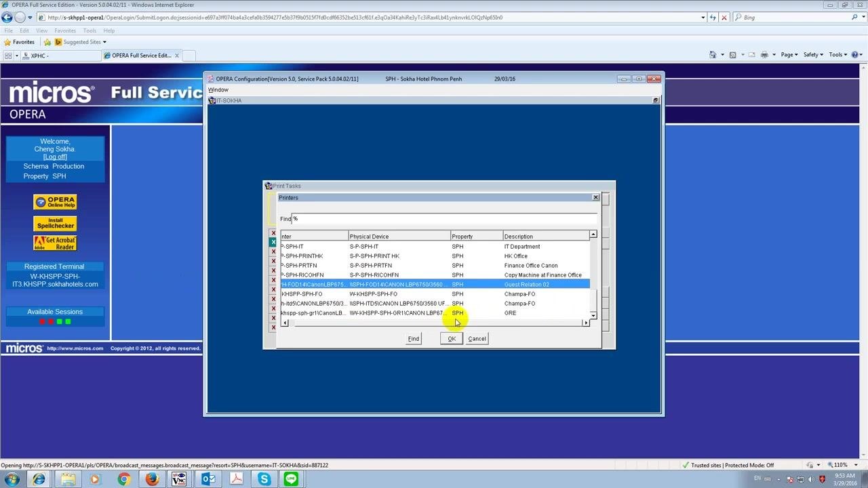
Task: Open the VNC viewer taskbar icon
Action: coord(179,479)
